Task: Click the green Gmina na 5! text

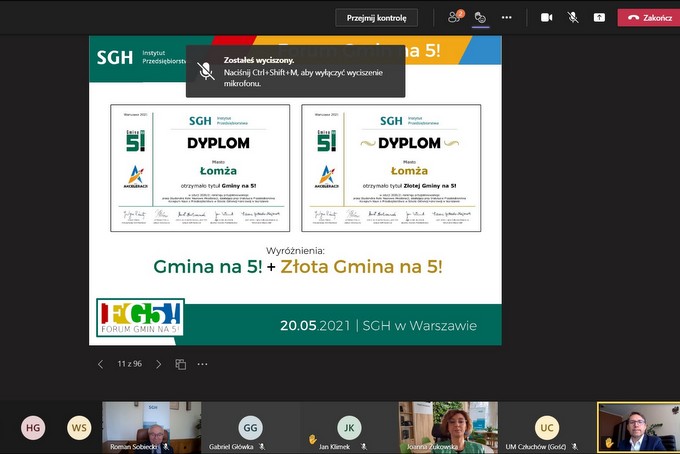Action: coord(208,267)
